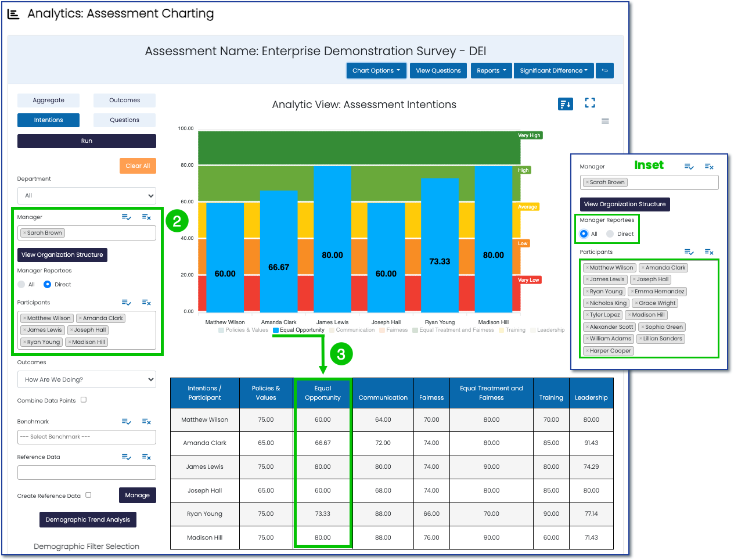
Task: Click the Select Benchmark input field
Action: click(x=87, y=437)
